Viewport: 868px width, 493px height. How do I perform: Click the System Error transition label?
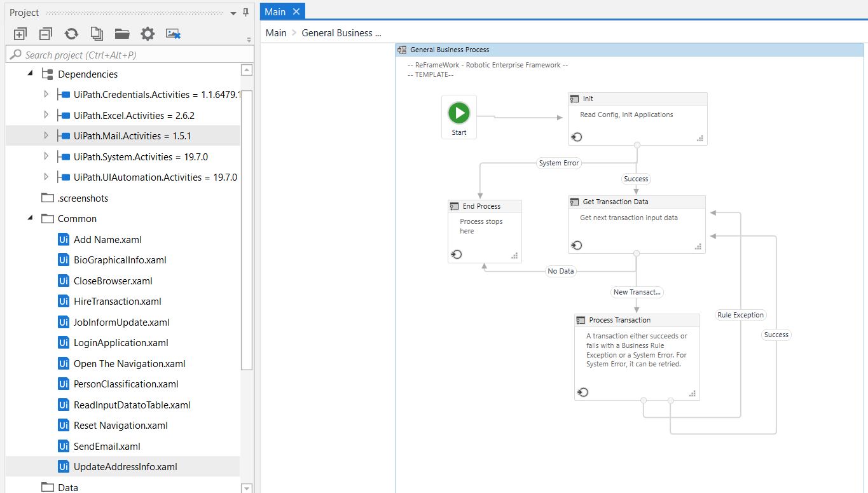tap(559, 163)
